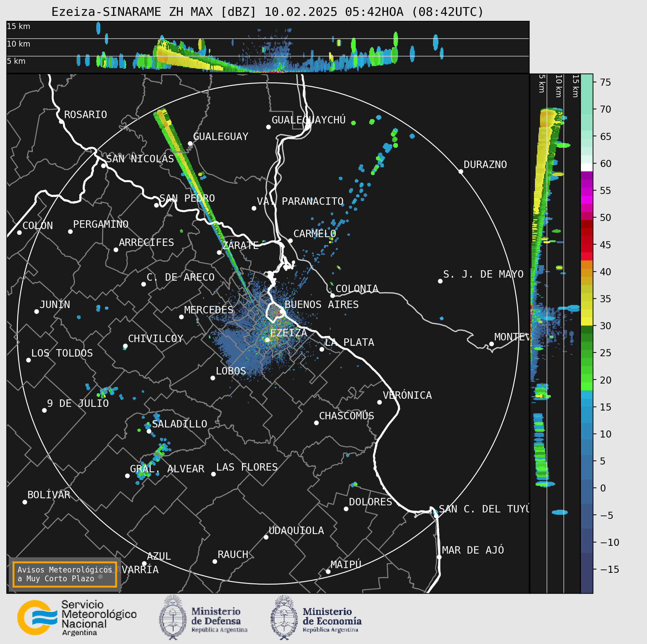The height and width of the screenshot is (644, 647).
Task: Click the MAIPÚ label
Action: point(346,565)
